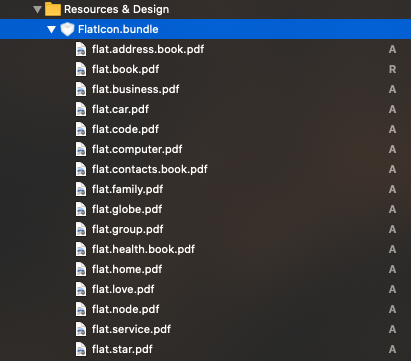Click the flat.book.pdf file icon

point(81,69)
